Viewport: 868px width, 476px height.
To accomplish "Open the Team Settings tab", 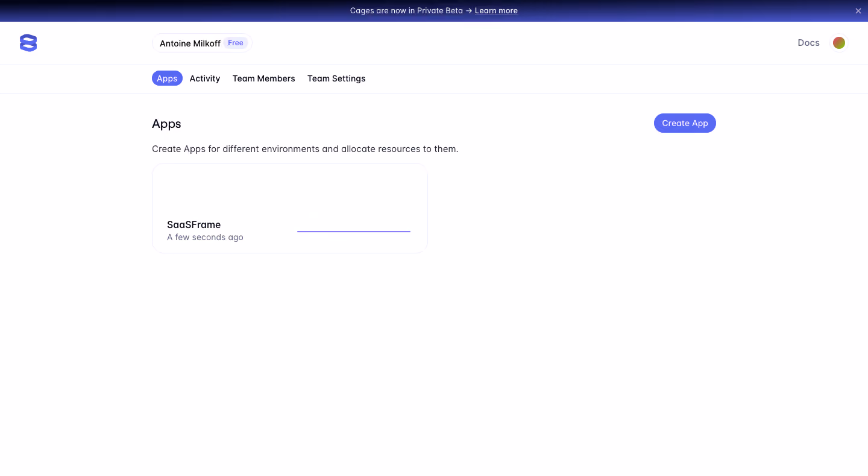I will [x=336, y=78].
